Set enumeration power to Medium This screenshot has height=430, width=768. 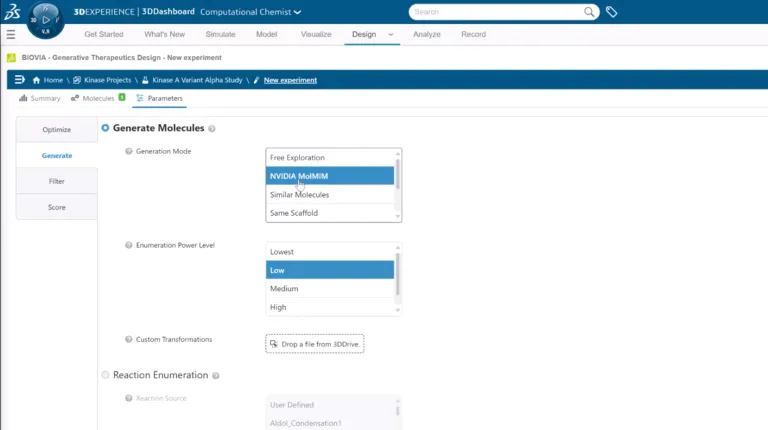click(x=330, y=288)
